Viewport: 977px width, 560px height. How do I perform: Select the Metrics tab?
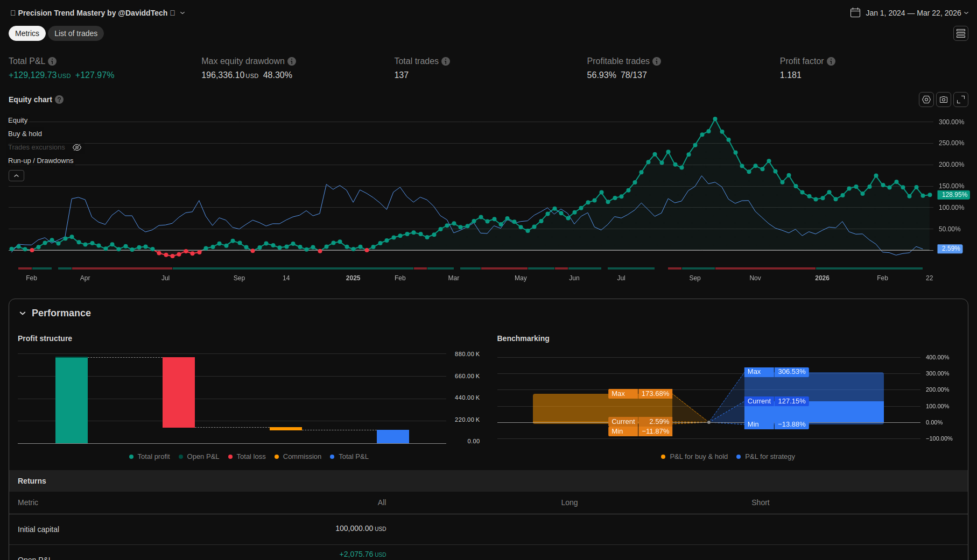pyautogui.click(x=27, y=33)
